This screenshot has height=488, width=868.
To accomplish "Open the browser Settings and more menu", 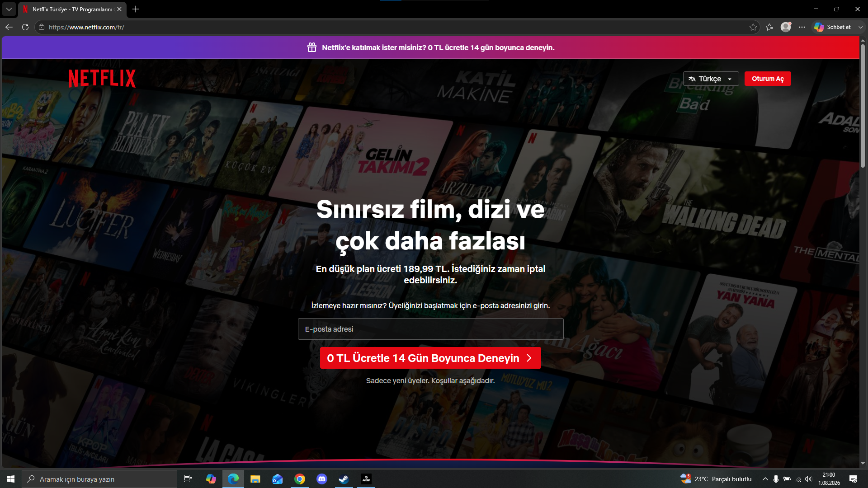I will click(802, 27).
